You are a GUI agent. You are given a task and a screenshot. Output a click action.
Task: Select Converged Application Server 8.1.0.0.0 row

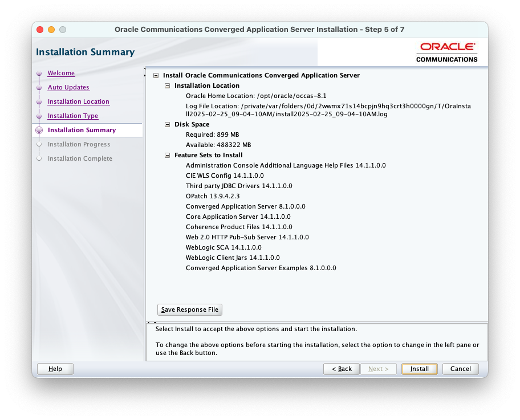tap(245, 206)
